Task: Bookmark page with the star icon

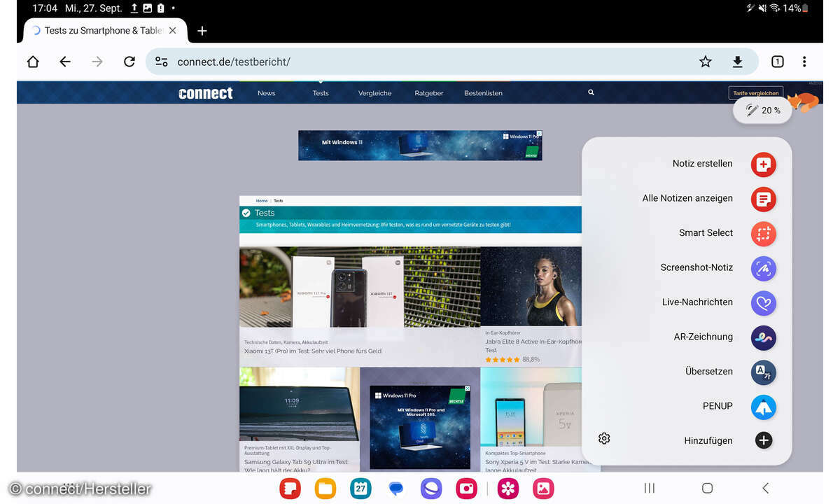Action: pyautogui.click(x=705, y=62)
